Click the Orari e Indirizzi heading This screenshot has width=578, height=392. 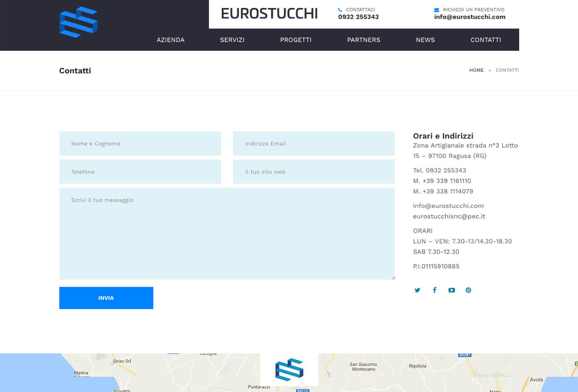(x=443, y=136)
